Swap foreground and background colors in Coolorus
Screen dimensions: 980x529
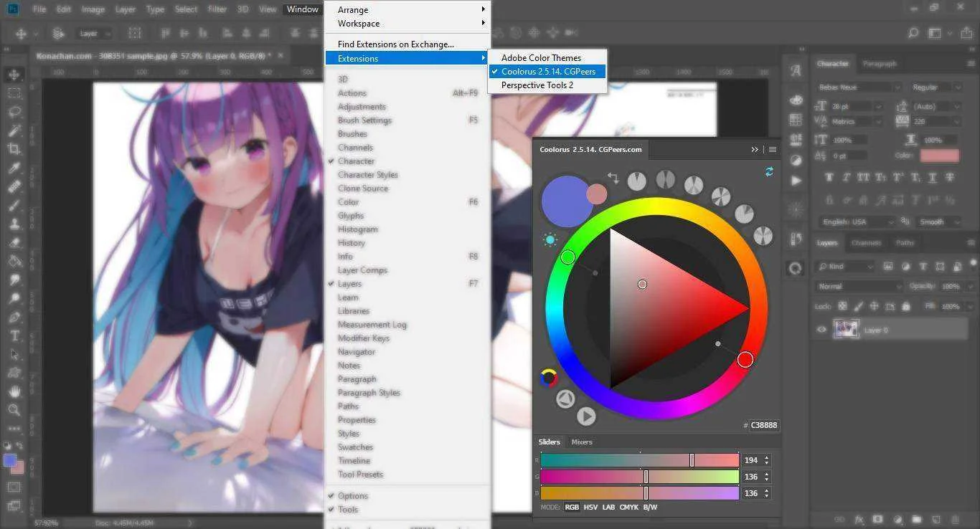pos(613,178)
